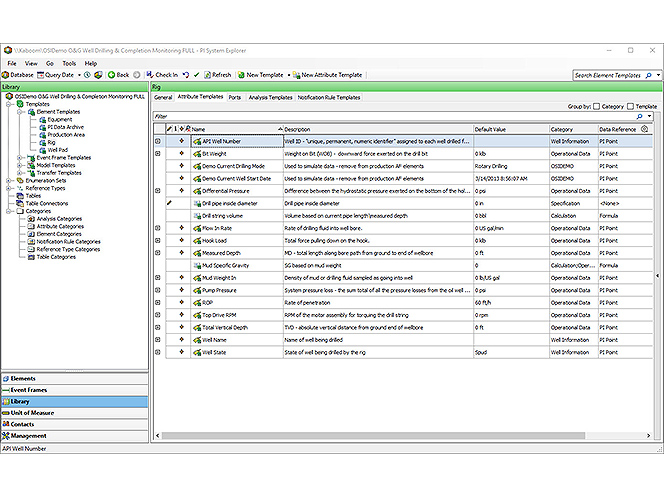
Task: Click the New Attribute Template icon
Action: click(297, 75)
